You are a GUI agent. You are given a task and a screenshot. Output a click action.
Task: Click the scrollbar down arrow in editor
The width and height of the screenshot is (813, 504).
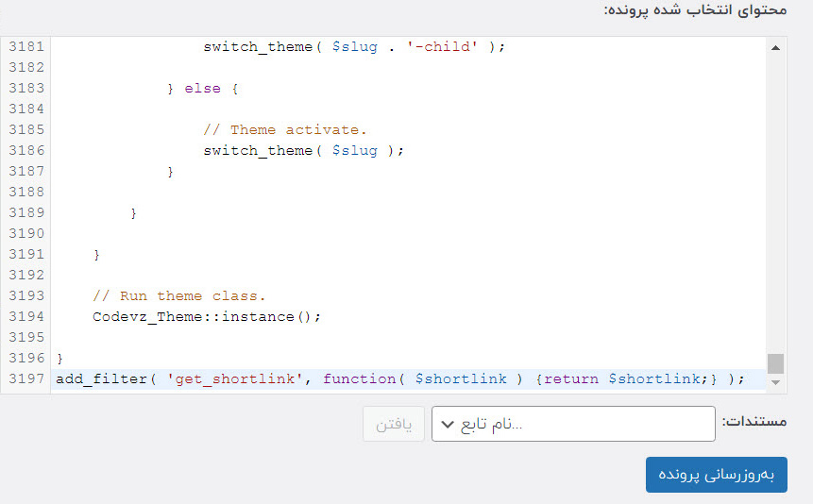[775, 382]
